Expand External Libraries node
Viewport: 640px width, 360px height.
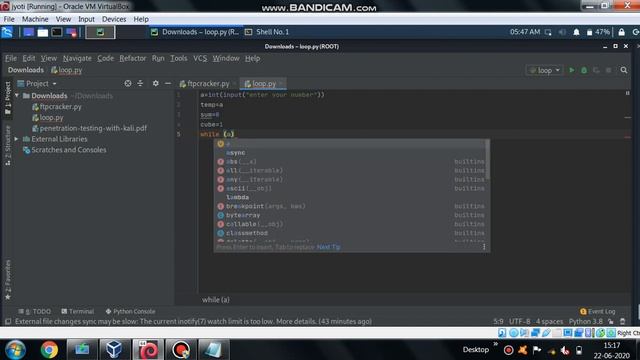(x=17, y=139)
